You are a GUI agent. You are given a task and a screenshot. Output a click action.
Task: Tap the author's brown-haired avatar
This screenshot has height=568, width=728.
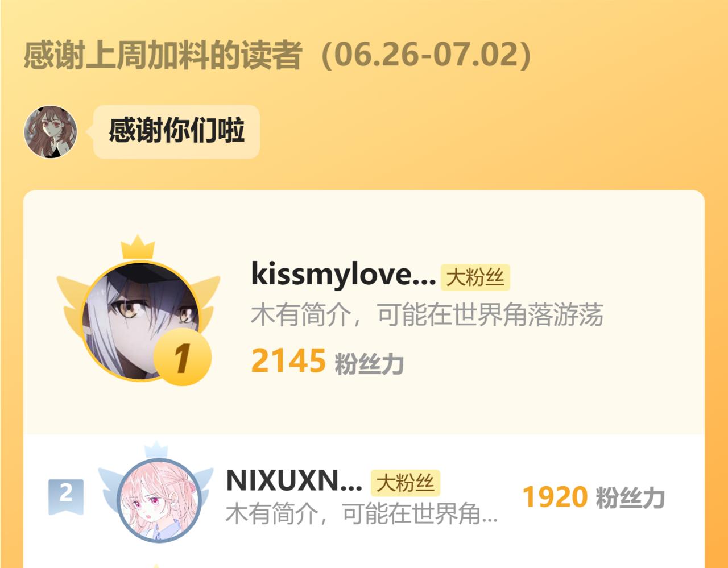point(51,131)
